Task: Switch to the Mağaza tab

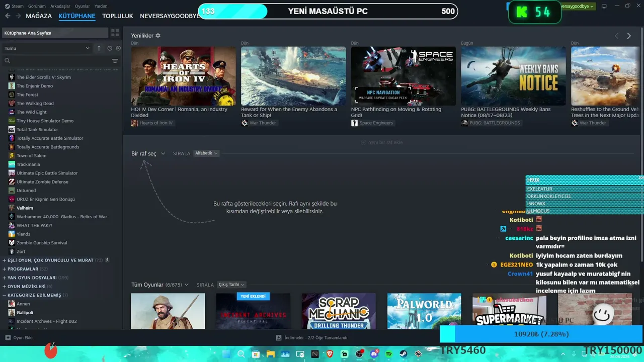Action: (39, 16)
